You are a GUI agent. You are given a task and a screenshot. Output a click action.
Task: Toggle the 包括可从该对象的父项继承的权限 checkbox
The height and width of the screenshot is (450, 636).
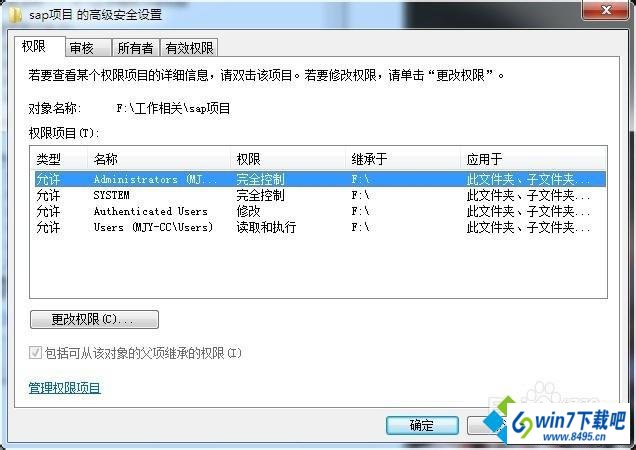35,352
